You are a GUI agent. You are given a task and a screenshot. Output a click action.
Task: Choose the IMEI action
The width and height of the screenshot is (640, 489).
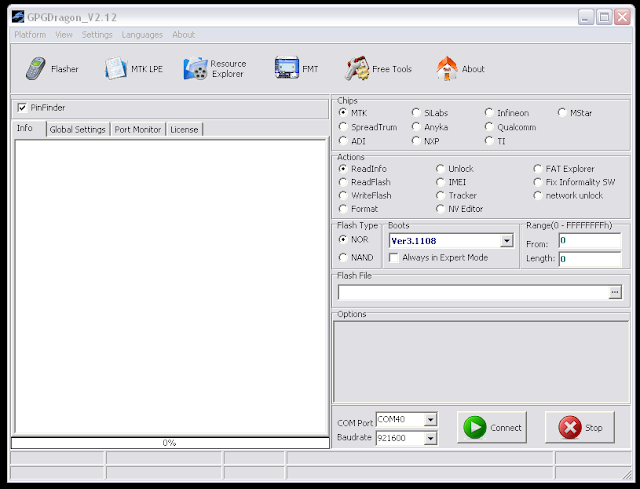[x=440, y=182]
